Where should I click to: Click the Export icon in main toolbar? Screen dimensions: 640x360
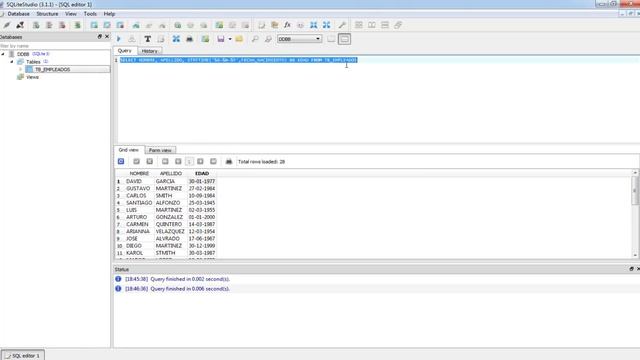tap(327, 25)
